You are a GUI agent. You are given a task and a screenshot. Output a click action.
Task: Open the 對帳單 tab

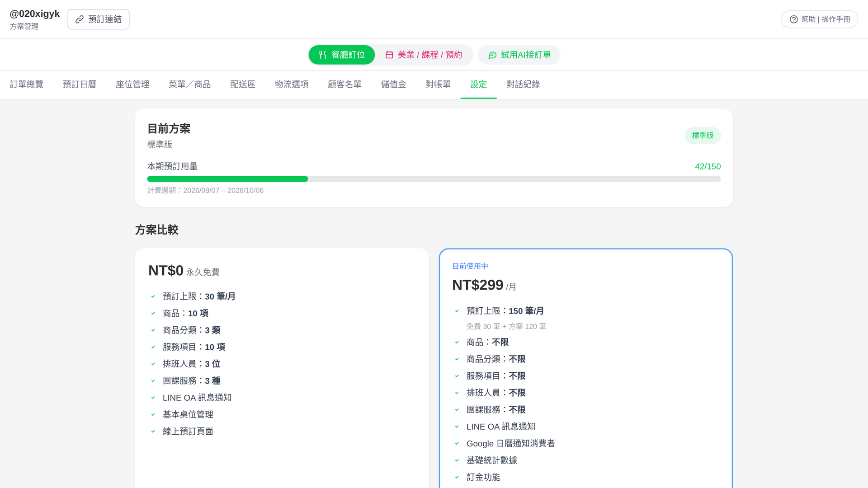tap(438, 84)
